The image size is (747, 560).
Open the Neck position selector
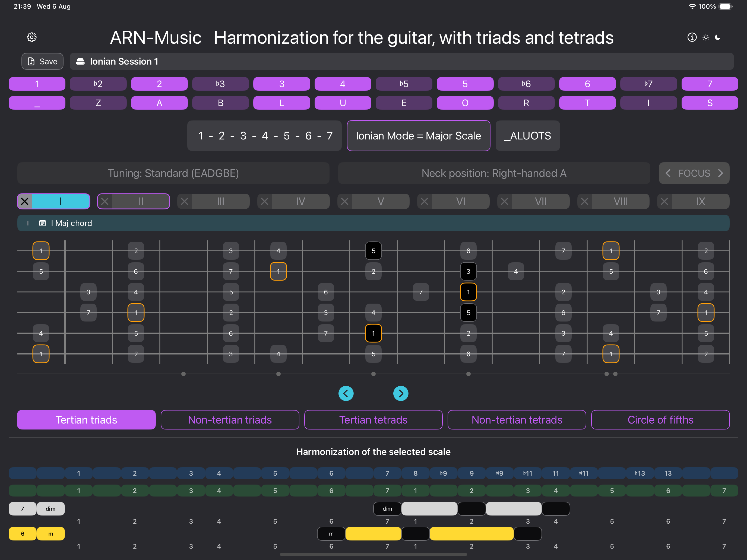[494, 173]
